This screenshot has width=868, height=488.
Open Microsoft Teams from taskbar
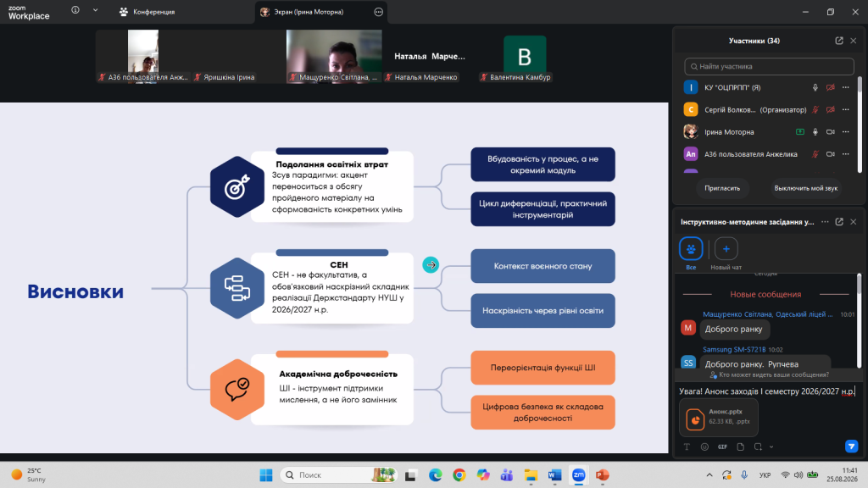[x=507, y=474]
